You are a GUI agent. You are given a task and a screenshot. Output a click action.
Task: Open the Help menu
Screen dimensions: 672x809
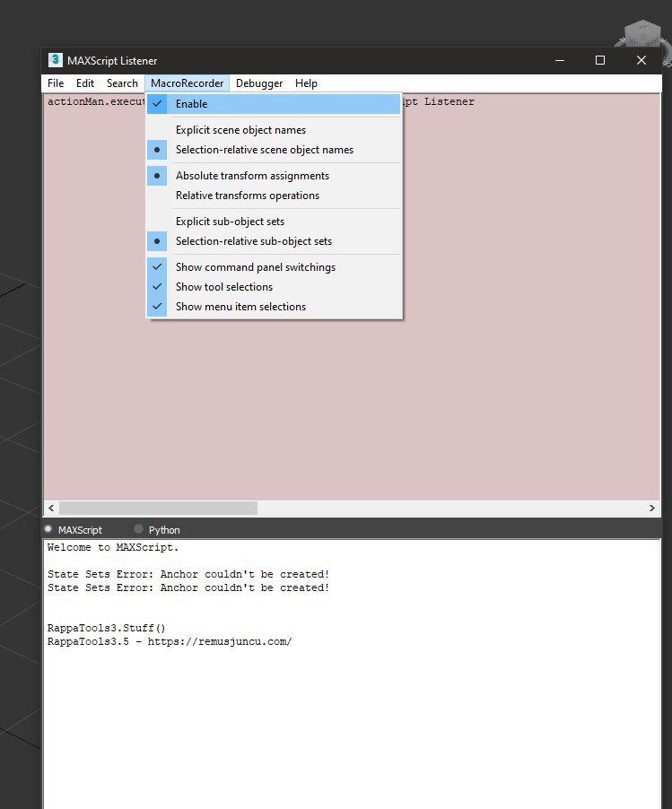point(306,83)
